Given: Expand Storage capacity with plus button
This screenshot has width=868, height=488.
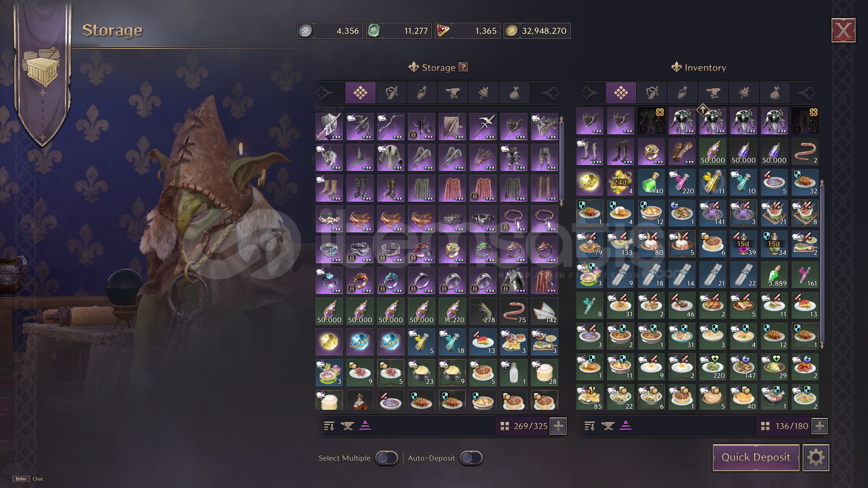Looking at the screenshot, I should point(558,426).
